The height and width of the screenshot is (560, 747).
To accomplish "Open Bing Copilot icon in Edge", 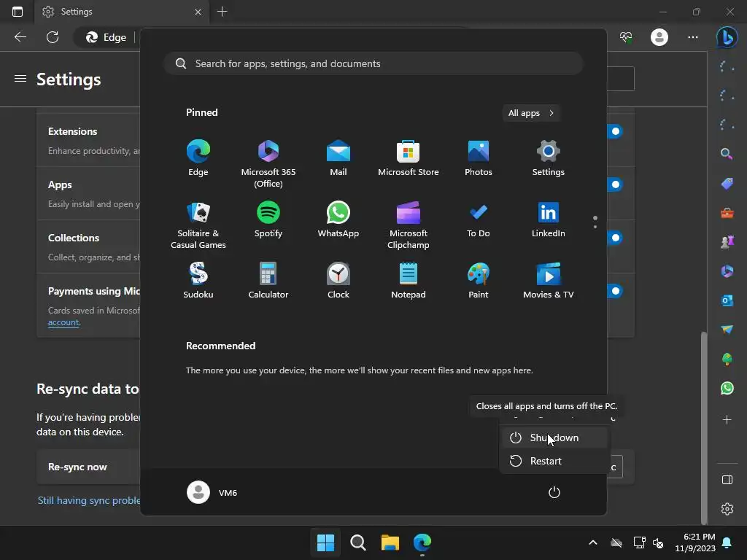I will pyautogui.click(x=727, y=37).
